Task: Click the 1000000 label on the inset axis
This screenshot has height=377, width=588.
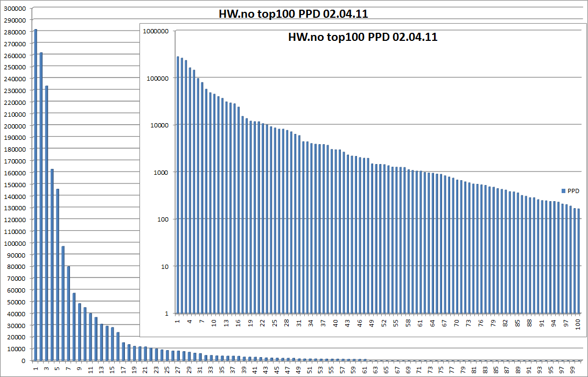Action: pyautogui.click(x=156, y=31)
